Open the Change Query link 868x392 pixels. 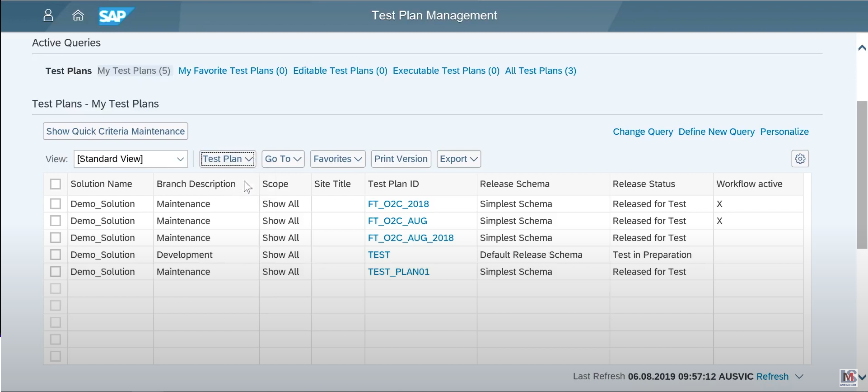(x=643, y=132)
